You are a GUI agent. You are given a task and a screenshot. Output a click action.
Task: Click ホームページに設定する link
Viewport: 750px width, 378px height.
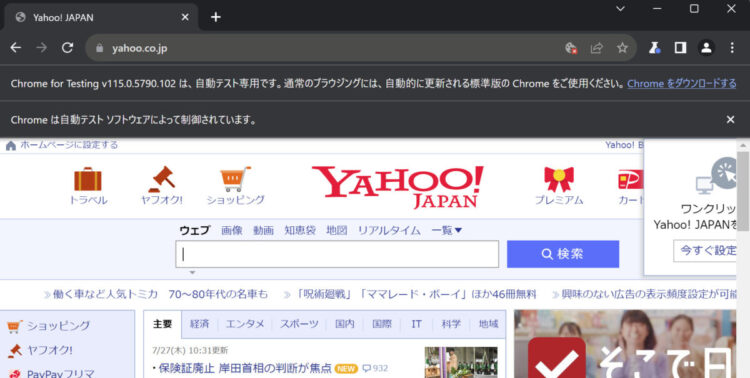pos(68,145)
